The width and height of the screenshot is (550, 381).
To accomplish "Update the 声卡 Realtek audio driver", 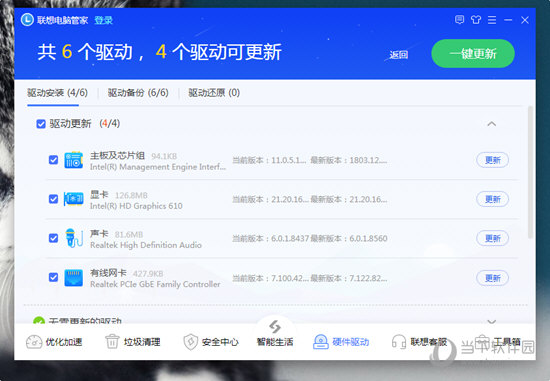I will 492,239.
